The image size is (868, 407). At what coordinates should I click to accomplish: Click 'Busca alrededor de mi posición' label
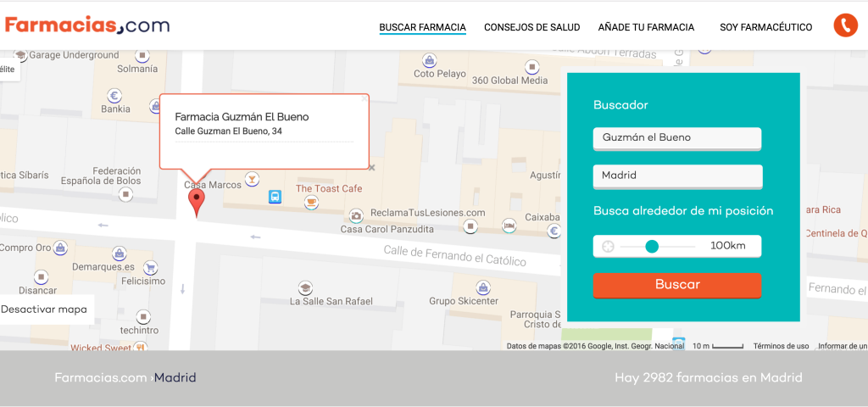pyautogui.click(x=683, y=211)
